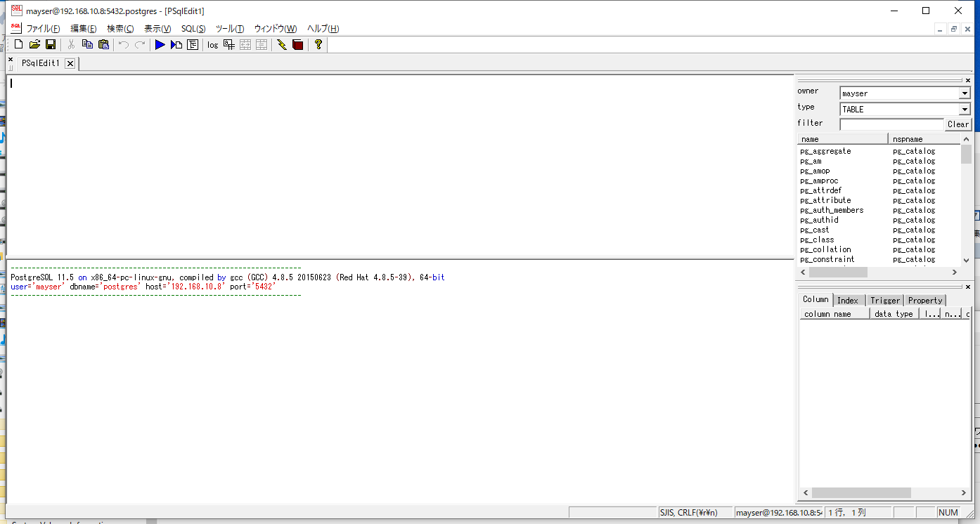Click the Cut scissors icon
980x524 pixels.
(x=71, y=44)
